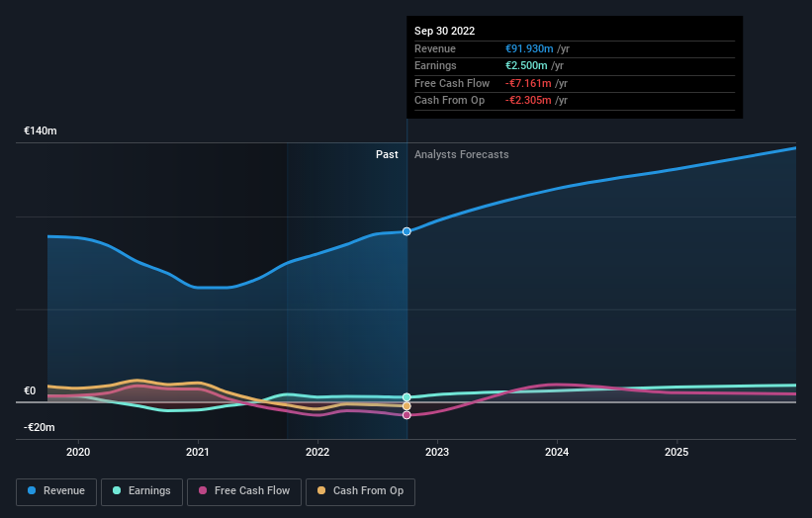The image size is (812, 518).
Task: Click the Analysts Forecasts label
Action: [x=462, y=154]
